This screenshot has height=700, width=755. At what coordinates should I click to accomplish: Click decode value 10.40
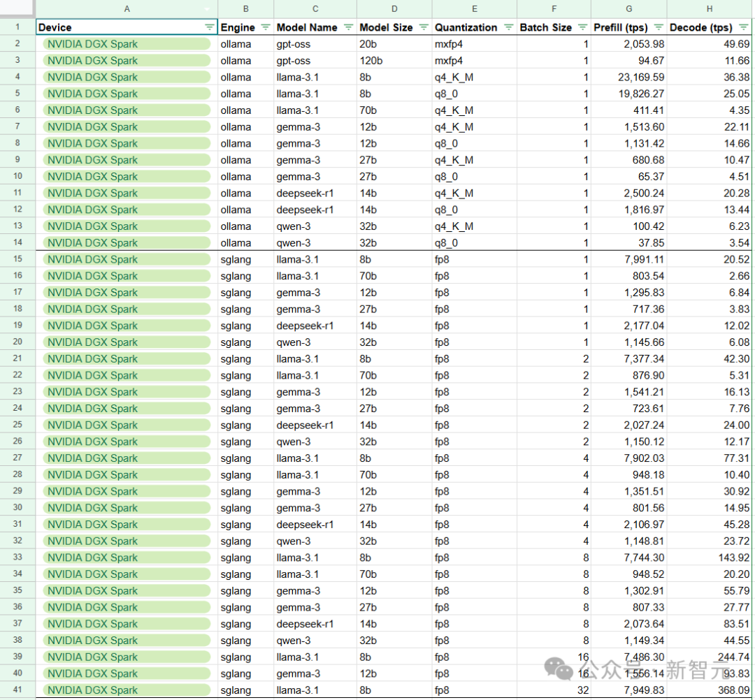tap(710, 475)
